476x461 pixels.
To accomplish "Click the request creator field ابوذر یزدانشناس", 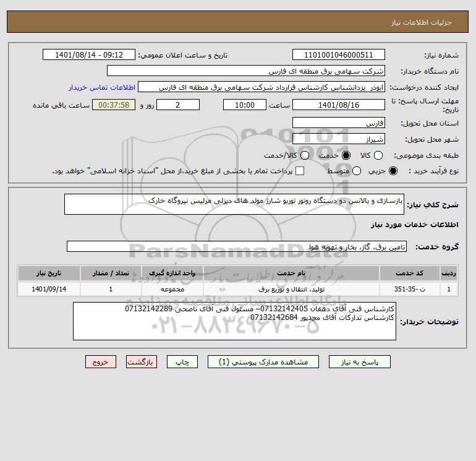I will click(261, 87).
